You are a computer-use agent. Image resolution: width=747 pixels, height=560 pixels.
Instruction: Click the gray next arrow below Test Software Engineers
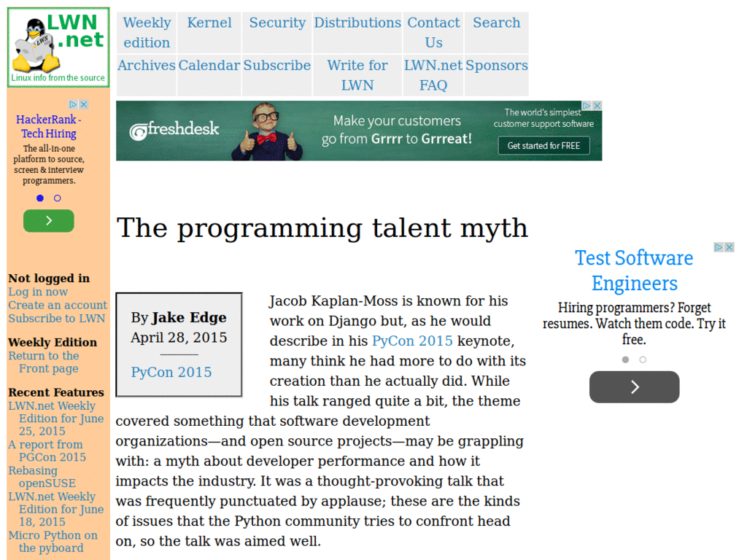pyautogui.click(x=634, y=387)
